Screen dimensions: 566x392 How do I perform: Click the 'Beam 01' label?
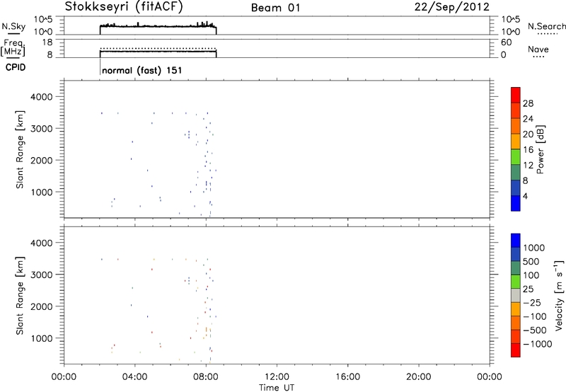click(x=275, y=8)
